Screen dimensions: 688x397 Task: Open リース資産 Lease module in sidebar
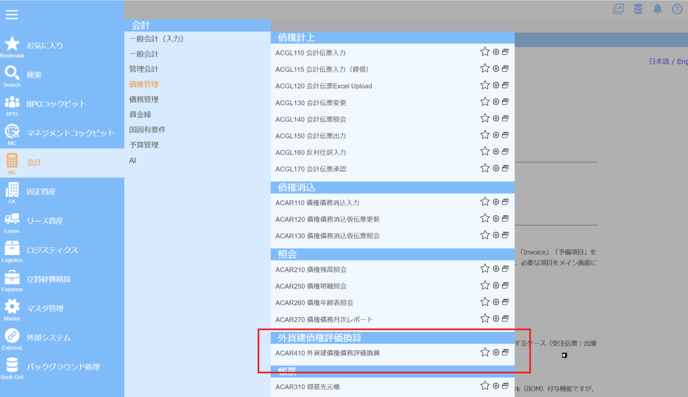[62, 221]
